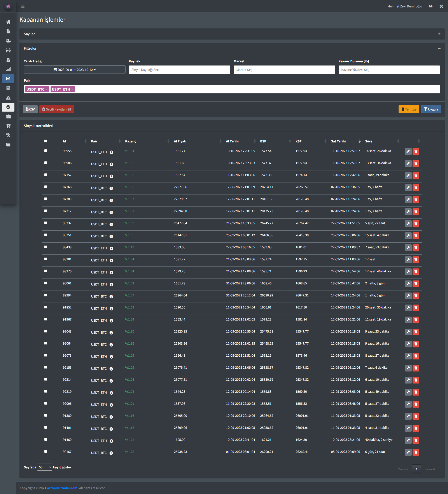Check the checkbox for row 87289
The width and height of the screenshot is (448, 494).
point(45,199)
